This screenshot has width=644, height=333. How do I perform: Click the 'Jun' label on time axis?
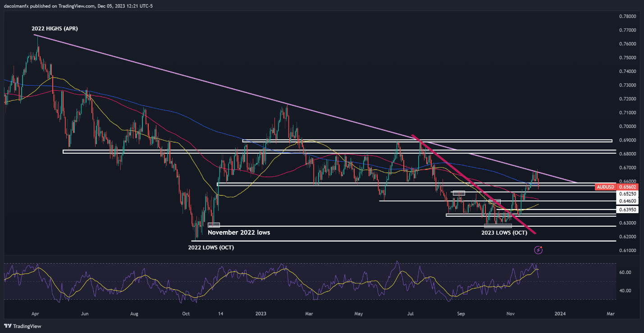coord(84,313)
